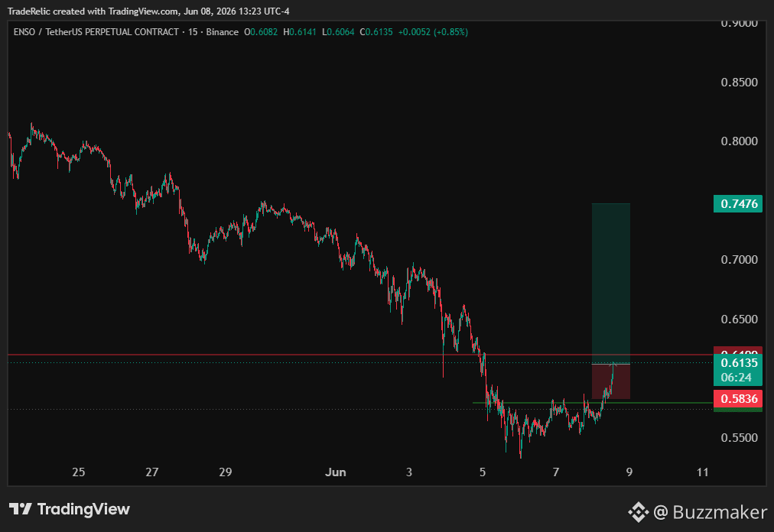Screen dimensions: 774x532
Task: Click the Binance diamond logo icon
Action: 639,512
